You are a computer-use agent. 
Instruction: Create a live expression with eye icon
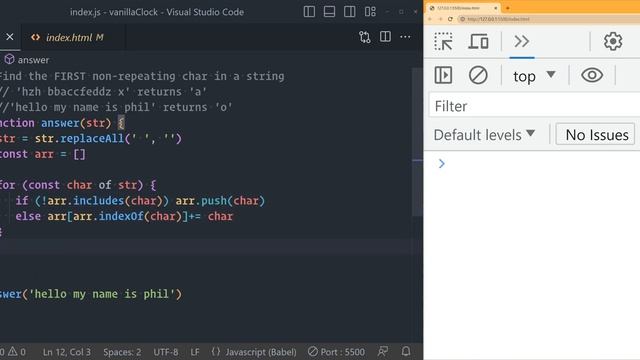(x=592, y=75)
